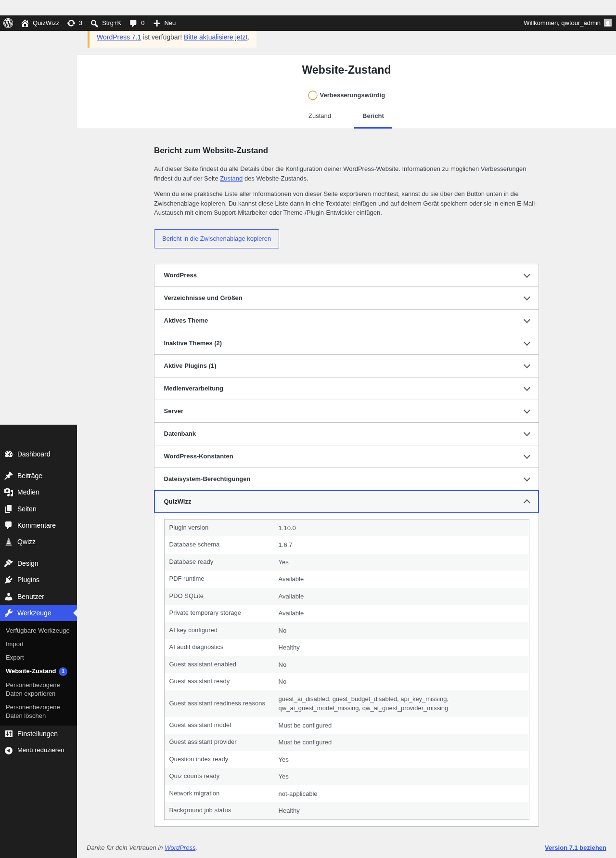
Task: Click the Kommentare speech bubble icon
Action: pos(9,525)
